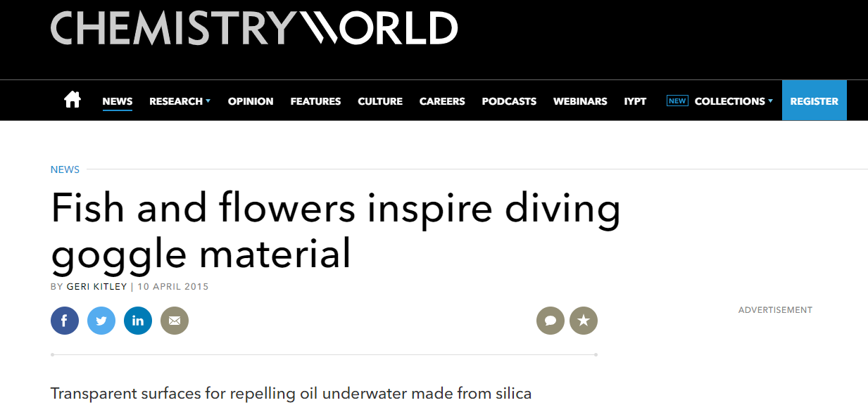Open the Webinars section
868x405 pixels.
pyautogui.click(x=580, y=101)
